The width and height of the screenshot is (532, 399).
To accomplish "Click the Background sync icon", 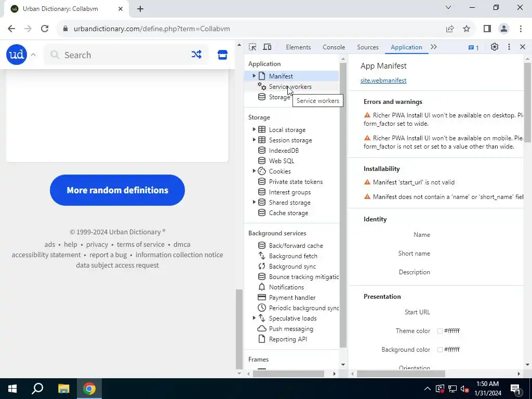I will click(x=262, y=267).
